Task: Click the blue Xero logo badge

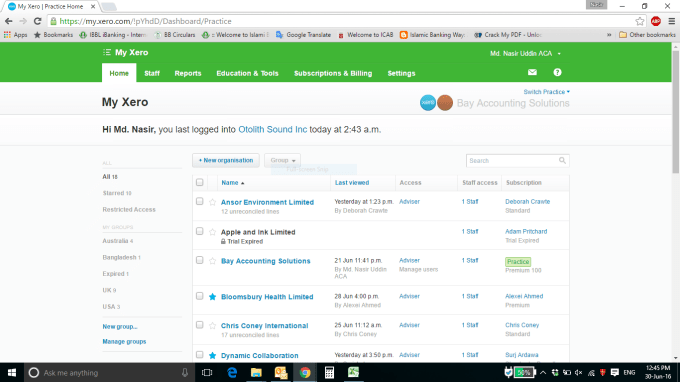Action: click(428, 103)
